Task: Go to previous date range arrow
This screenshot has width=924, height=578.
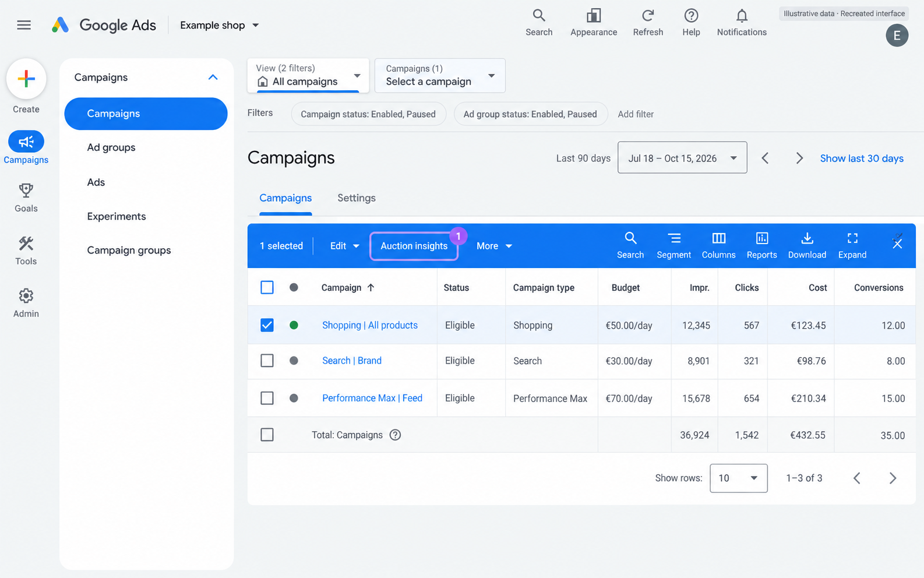Action: pyautogui.click(x=765, y=158)
